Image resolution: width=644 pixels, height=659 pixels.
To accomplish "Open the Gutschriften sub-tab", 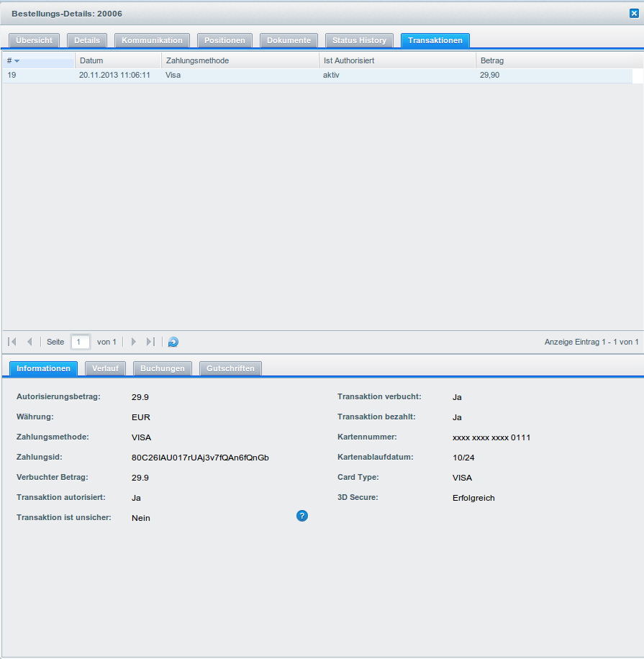I will [230, 368].
